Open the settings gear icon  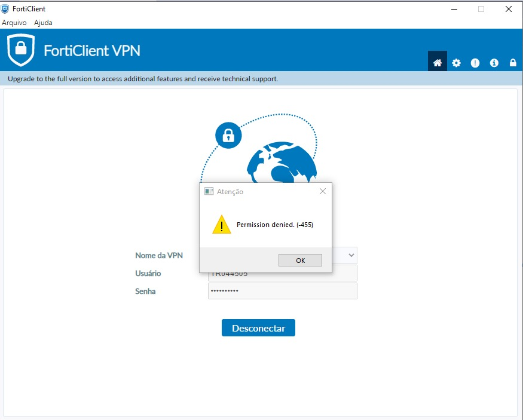click(x=456, y=63)
